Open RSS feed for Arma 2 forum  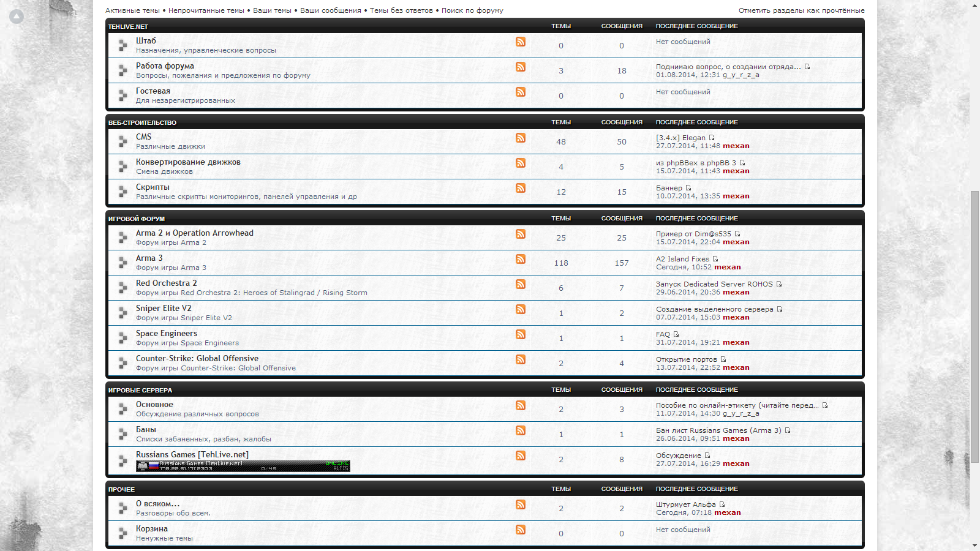coord(521,234)
